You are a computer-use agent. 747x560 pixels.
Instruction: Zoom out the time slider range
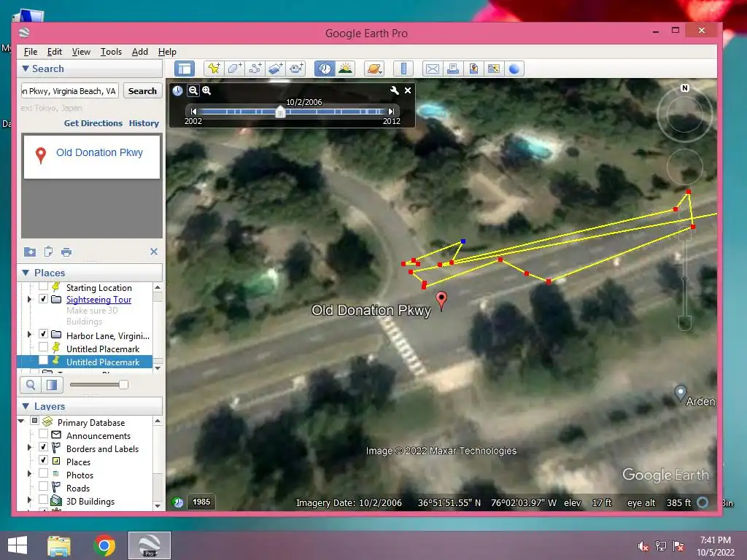click(193, 90)
